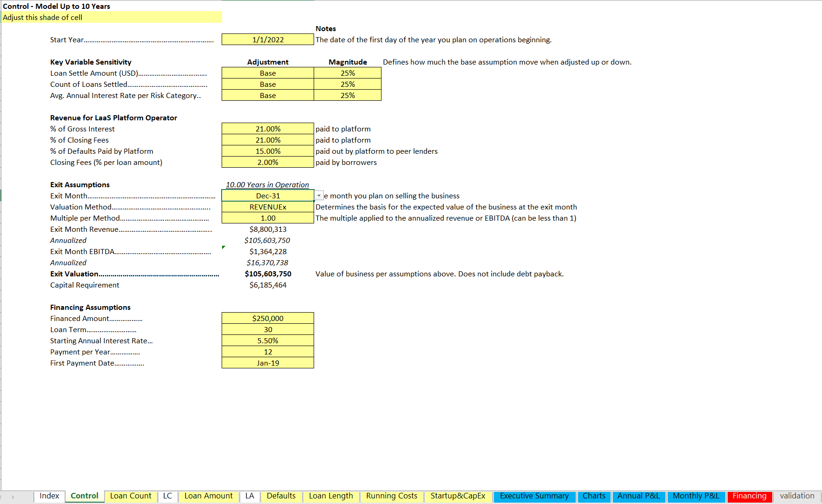822x504 pixels.
Task: Click the error indicator triangle near Exit Month EBITDA
Action: click(x=224, y=247)
